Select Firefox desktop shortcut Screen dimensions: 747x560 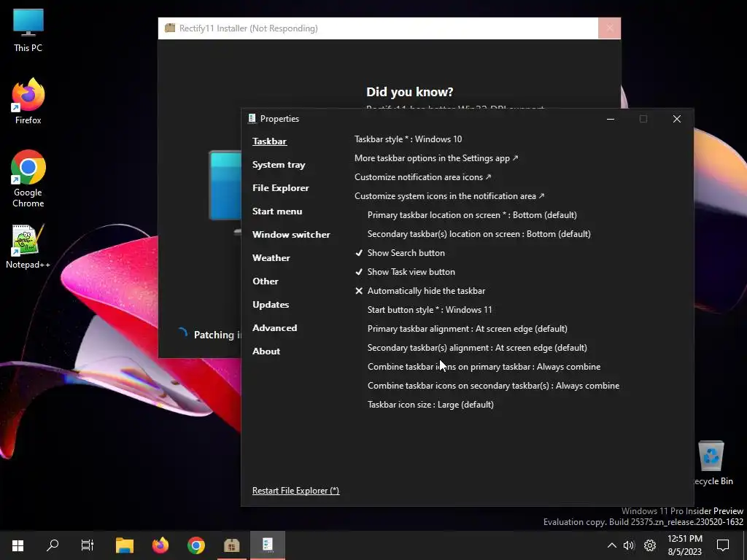(28, 101)
